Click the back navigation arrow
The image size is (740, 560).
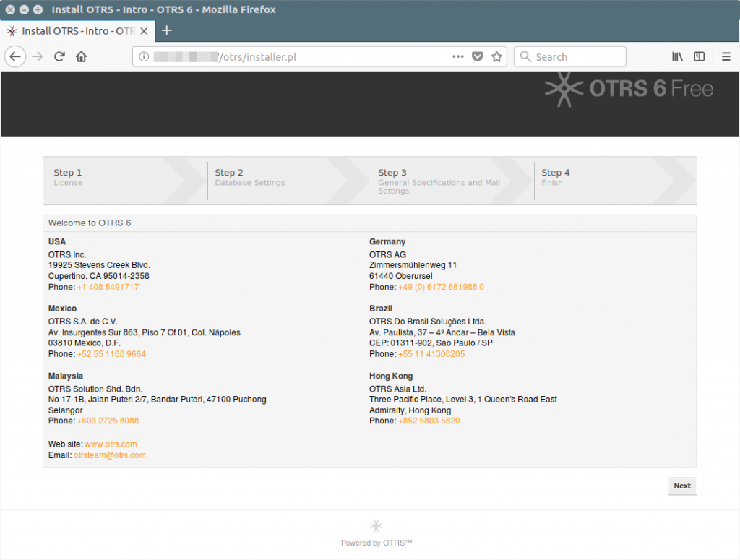[x=15, y=56]
